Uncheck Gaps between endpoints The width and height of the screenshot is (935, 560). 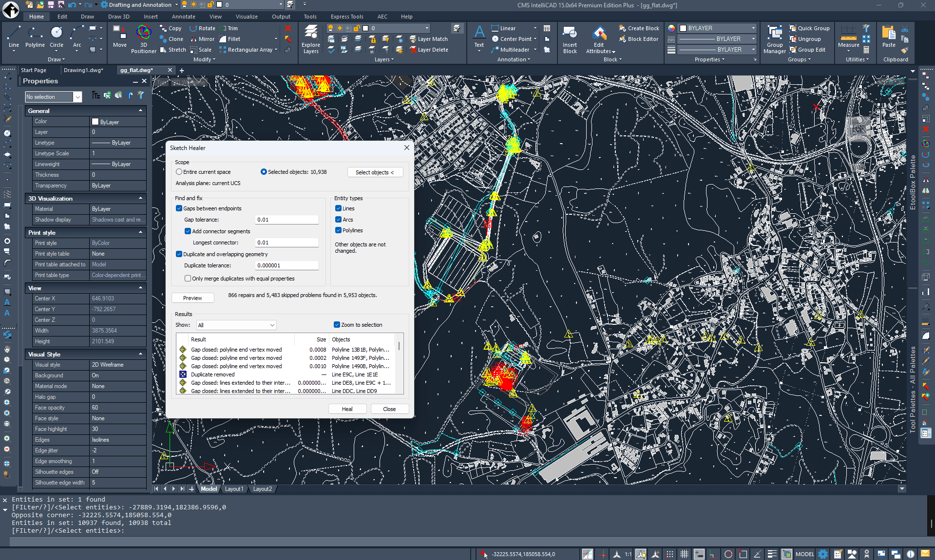coord(179,208)
